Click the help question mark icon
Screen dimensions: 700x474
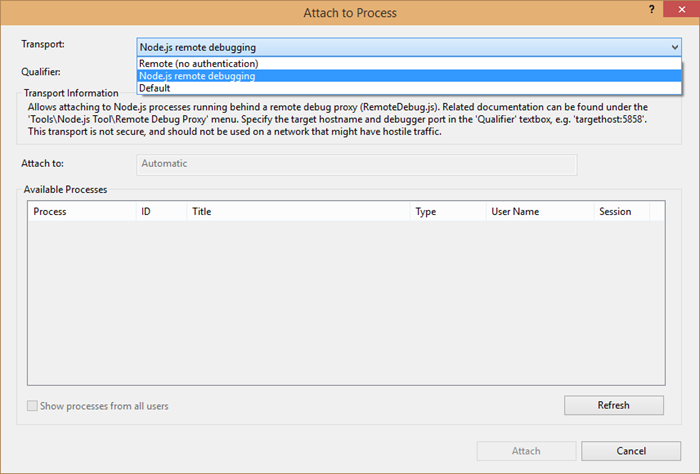click(x=639, y=12)
